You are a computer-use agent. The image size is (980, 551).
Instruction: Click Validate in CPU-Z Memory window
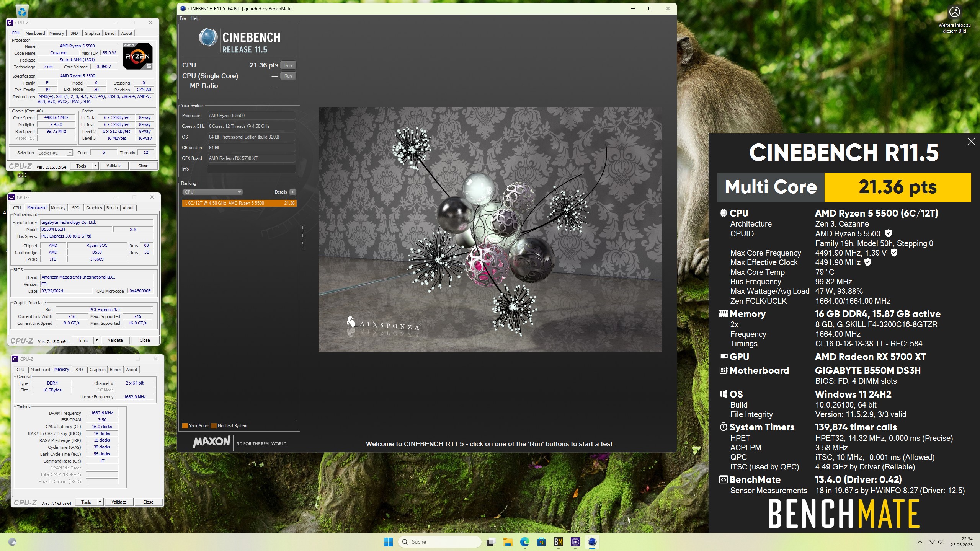pos(119,502)
